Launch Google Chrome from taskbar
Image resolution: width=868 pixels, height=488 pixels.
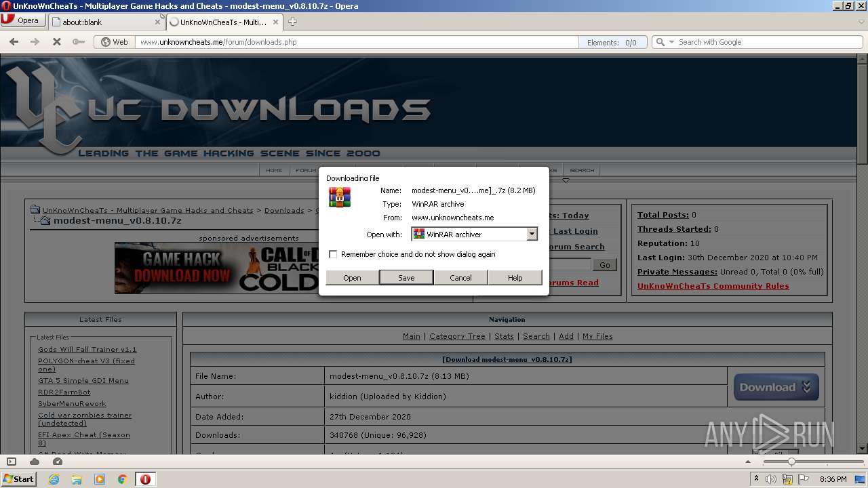tap(123, 479)
